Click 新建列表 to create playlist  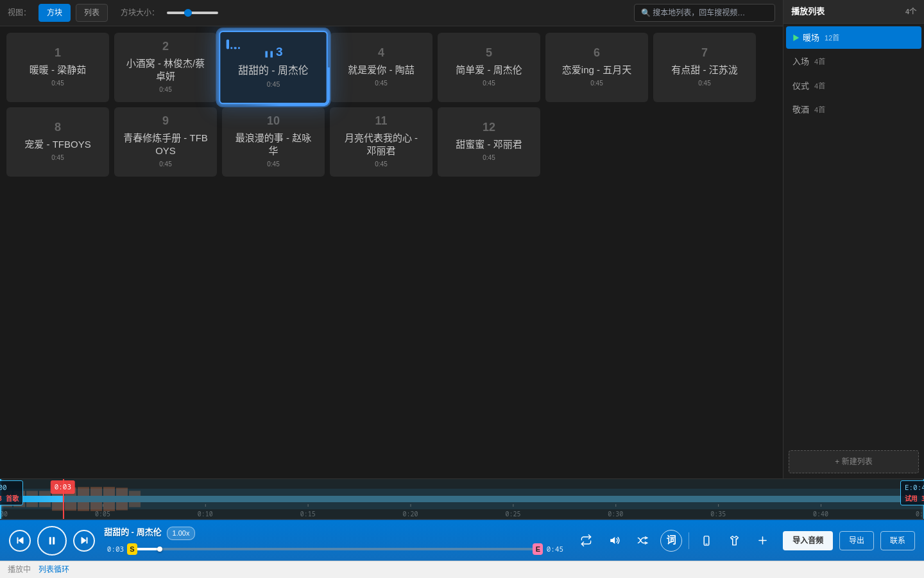pyautogui.click(x=853, y=462)
